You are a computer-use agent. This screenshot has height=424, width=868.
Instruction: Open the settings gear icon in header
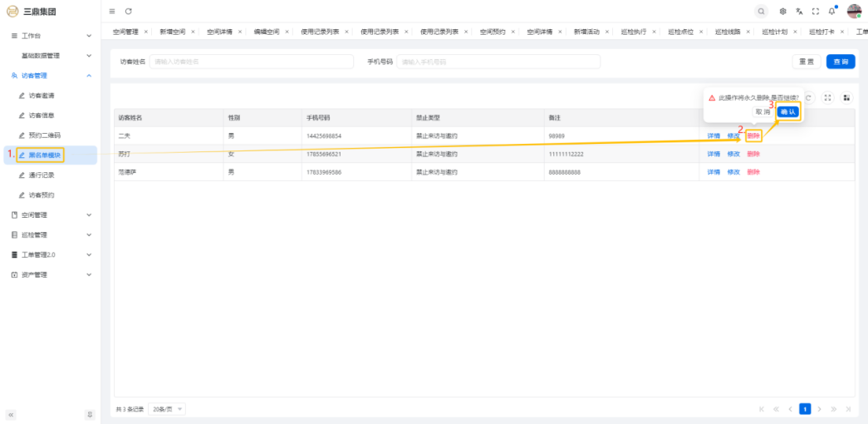pyautogui.click(x=783, y=11)
